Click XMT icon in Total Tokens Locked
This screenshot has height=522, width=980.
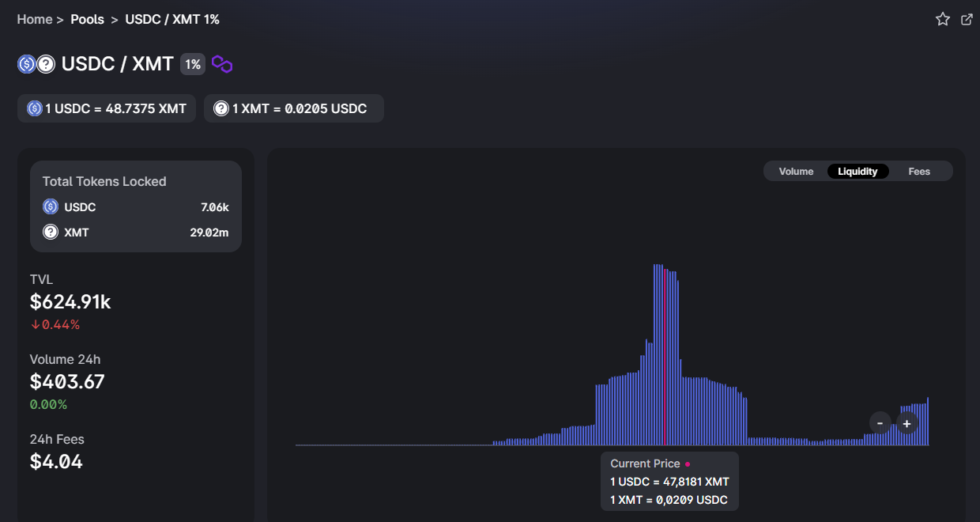pyautogui.click(x=51, y=232)
